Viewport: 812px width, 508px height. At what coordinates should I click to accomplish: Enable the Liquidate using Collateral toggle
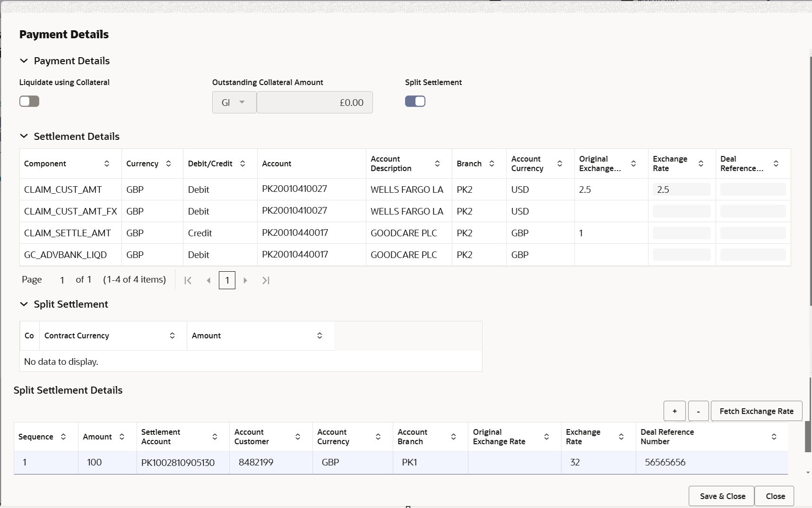coord(29,101)
